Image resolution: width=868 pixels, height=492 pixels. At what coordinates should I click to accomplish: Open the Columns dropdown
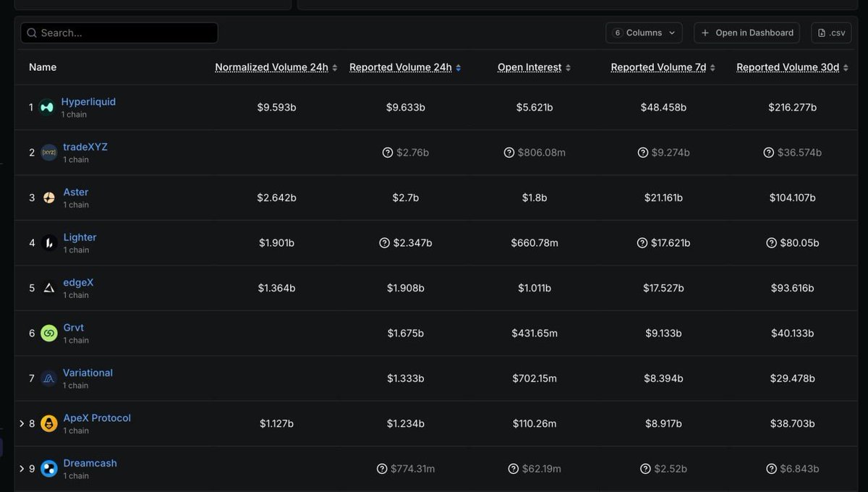pos(644,33)
